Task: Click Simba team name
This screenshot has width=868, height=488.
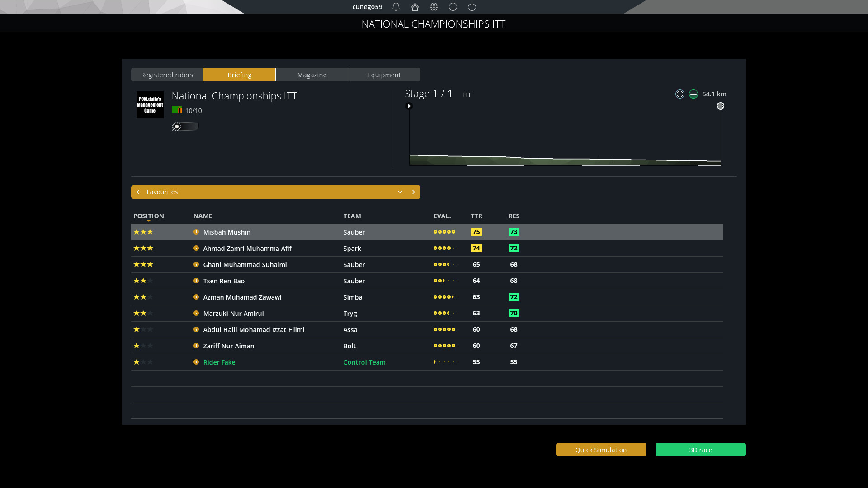Action: click(353, 297)
